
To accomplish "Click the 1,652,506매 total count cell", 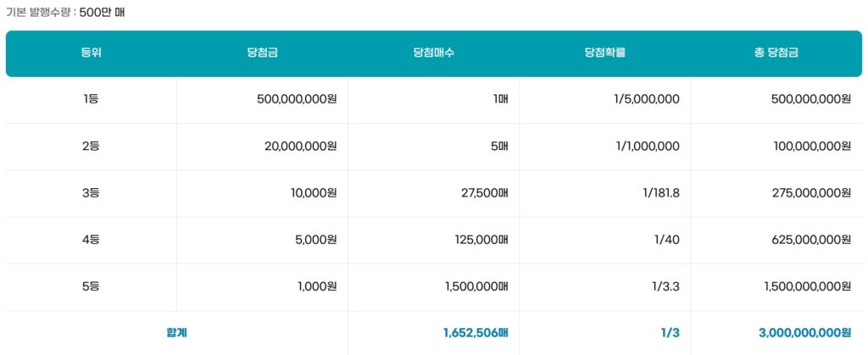I will pyautogui.click(x=475, y=333).
